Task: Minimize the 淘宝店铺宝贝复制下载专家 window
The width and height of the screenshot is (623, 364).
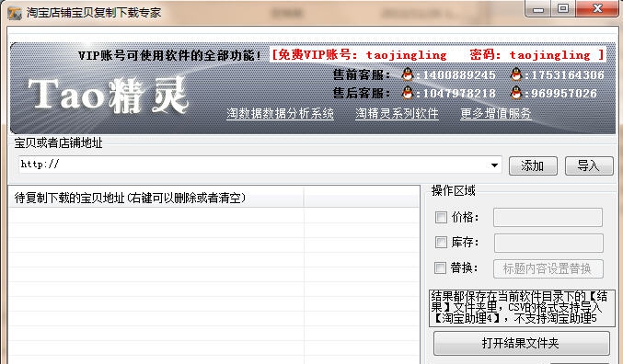Action: (538, 9)
